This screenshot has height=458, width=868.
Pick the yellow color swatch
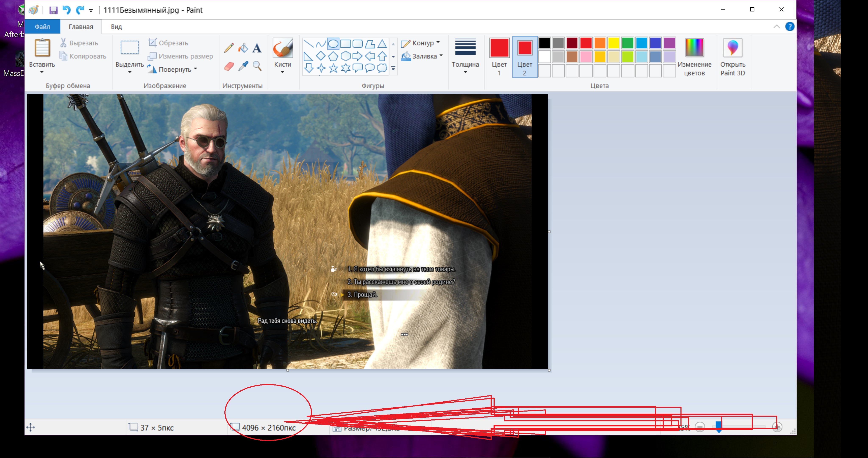614,43
